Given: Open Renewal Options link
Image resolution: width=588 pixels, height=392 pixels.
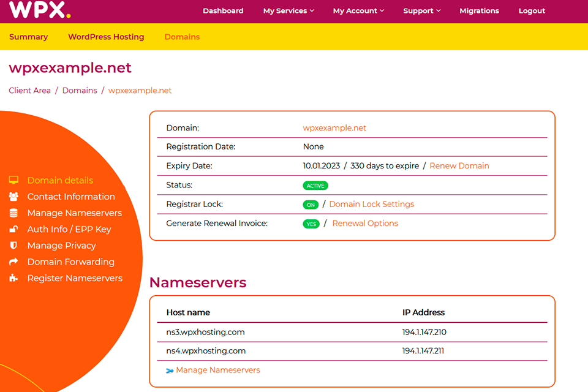Looking at the screenshot, I should click(365, 223).
